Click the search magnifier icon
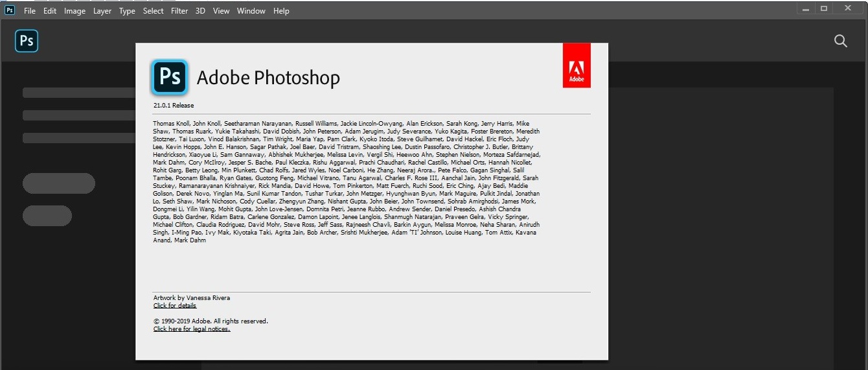This screenshot has width=868, height=370. 841,41
